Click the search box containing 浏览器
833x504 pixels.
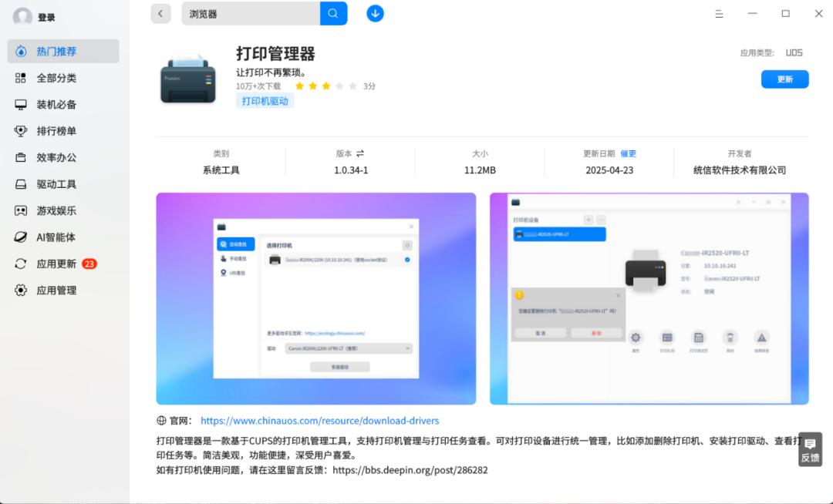(x=251, y=14)
